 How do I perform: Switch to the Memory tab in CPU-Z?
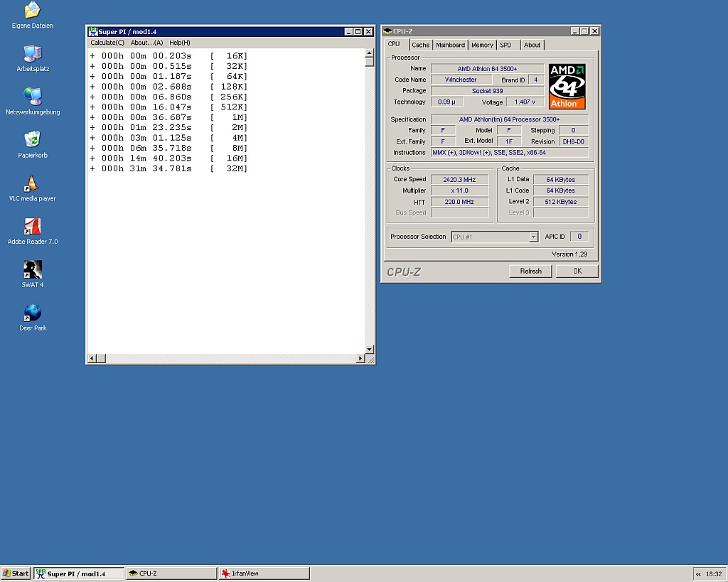[482, 45]
